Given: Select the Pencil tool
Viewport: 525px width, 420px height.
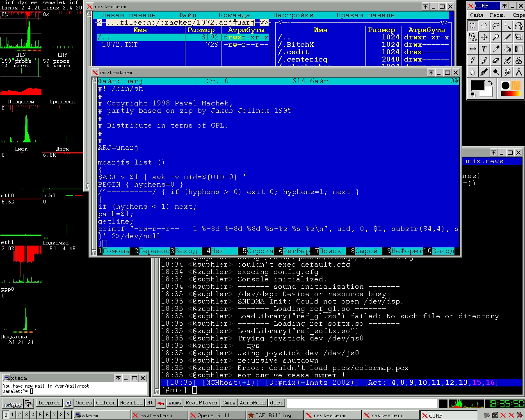Looking at the screenshot, I should click(473, 60).
